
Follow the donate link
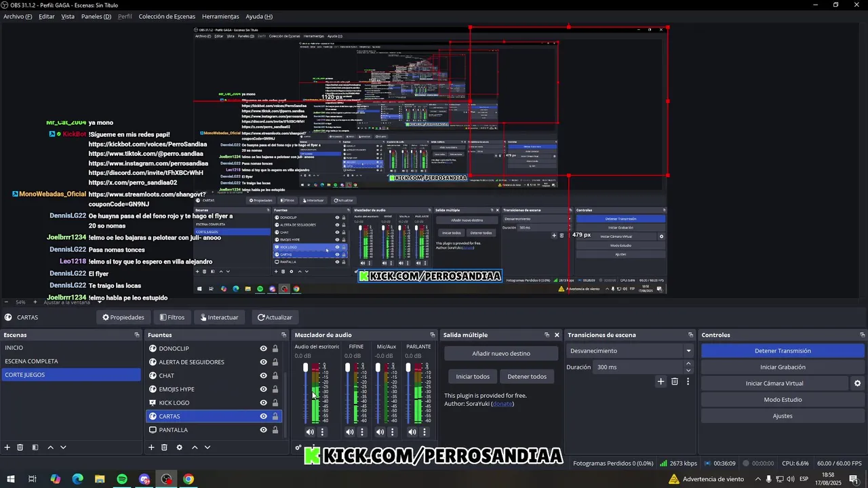pyautogui.click(x=502, y=404)
